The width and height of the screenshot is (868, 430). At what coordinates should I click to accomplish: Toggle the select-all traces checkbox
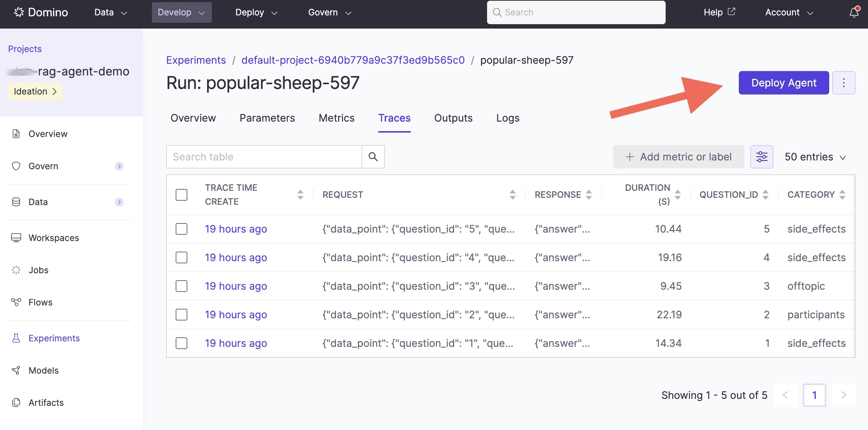click(x=182, y=194)
